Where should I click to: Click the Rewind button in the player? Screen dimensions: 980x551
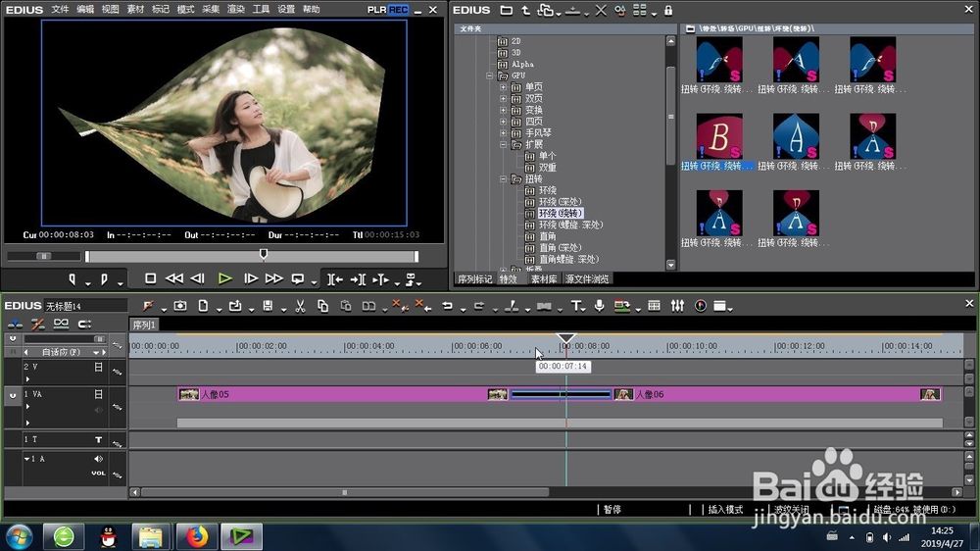pyautogui.click(x=173, y=279)
